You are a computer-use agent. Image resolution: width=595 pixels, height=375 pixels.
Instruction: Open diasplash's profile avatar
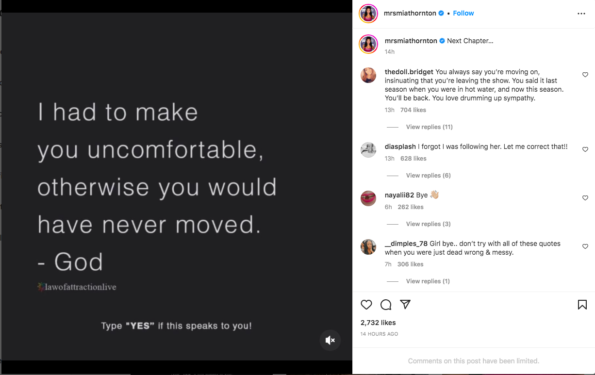368,150
